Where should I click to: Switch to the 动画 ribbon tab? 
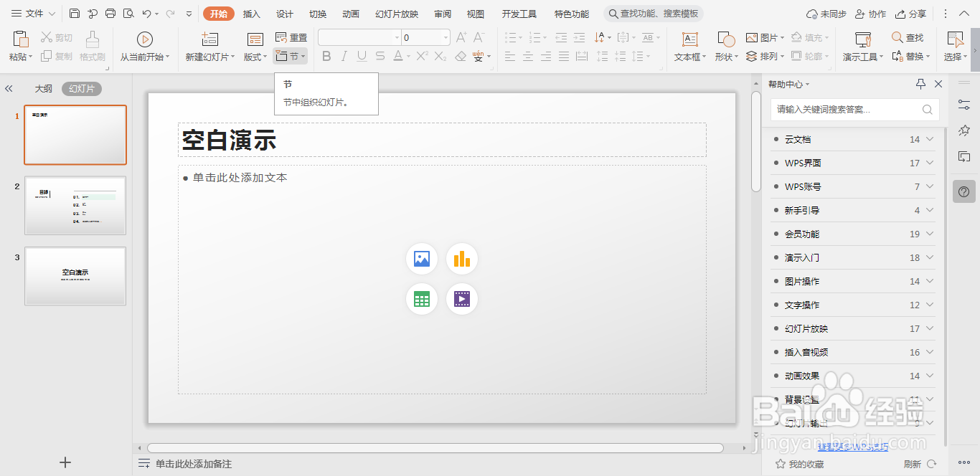click(x=351, y=14)
